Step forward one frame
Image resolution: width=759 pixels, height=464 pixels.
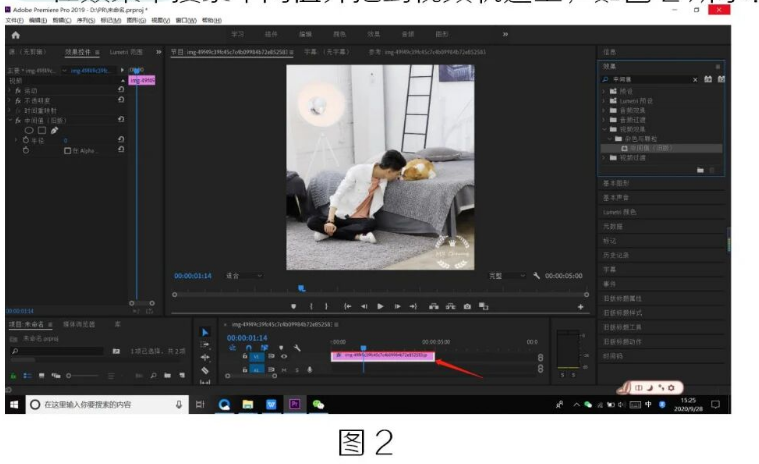click(x=397, y=306)
